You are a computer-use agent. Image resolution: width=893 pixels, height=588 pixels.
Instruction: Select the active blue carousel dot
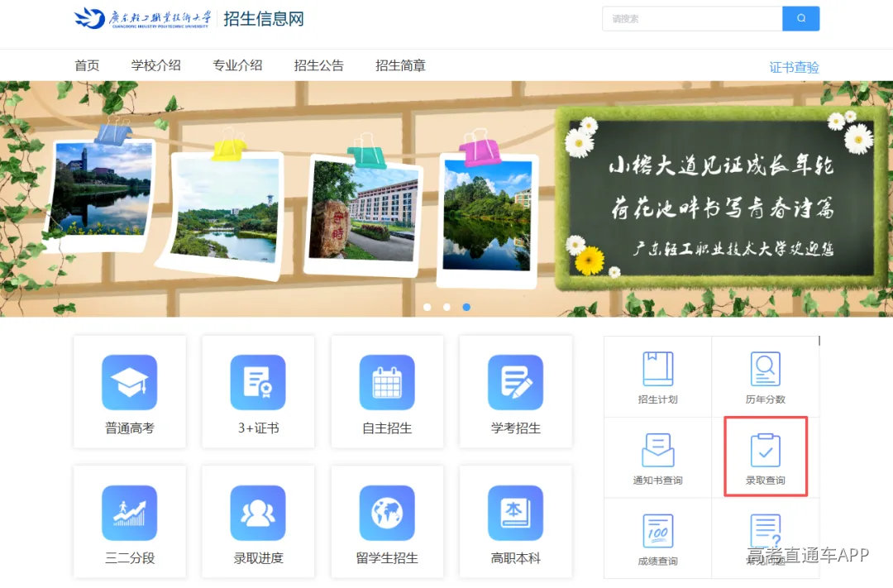466,307
